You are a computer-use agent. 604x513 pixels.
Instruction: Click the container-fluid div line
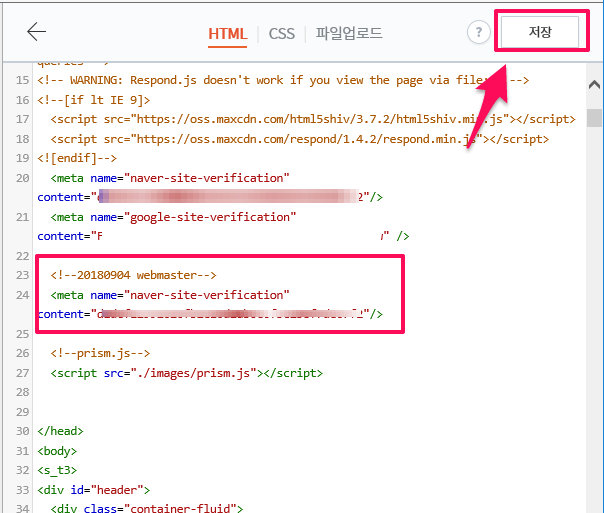147,508
